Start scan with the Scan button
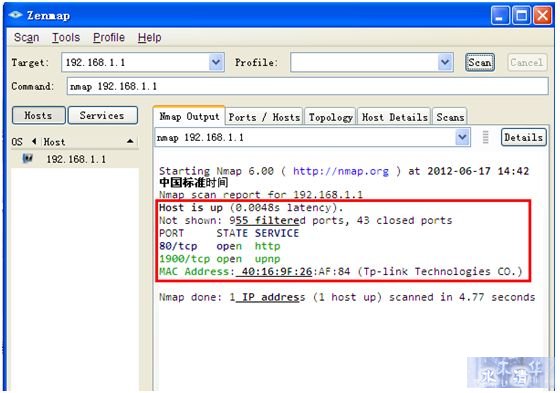This screenshot has width=560, height=393. [480, 63]
